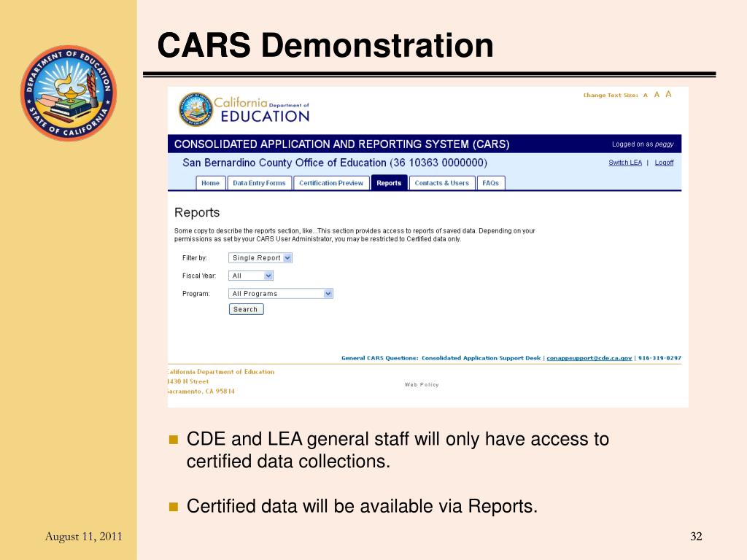
Task: Click the Search button
Action: click(x=246, y=309)
